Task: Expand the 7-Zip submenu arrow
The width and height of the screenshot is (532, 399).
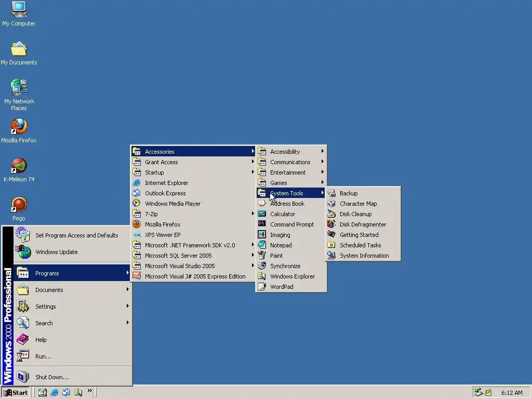Action: click(253, 214)
